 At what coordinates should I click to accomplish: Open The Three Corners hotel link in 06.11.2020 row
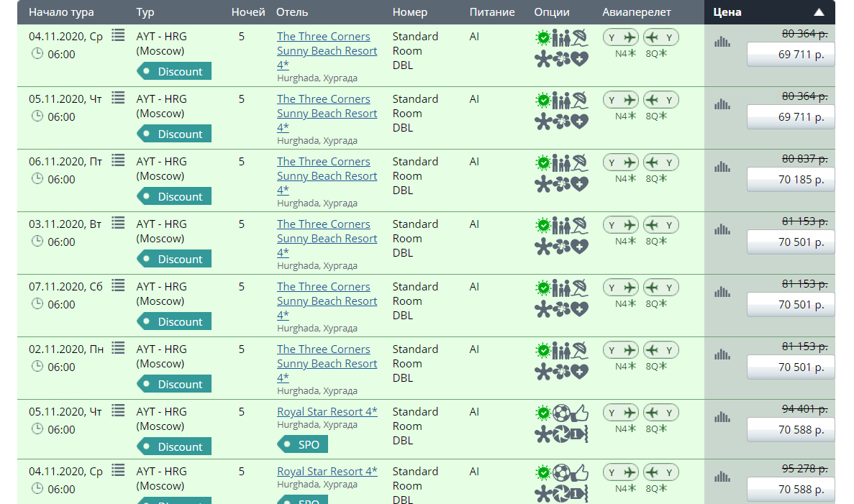(x=327, y=176)
